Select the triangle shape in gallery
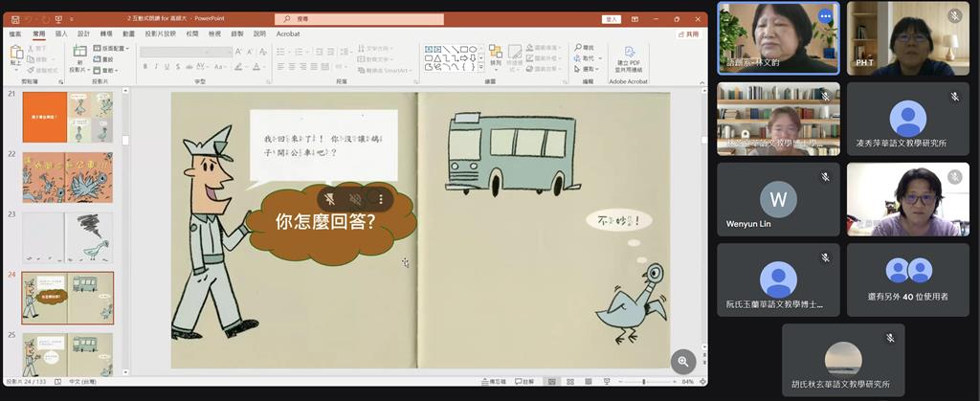980x401 pixels. (x=438, y=58)
